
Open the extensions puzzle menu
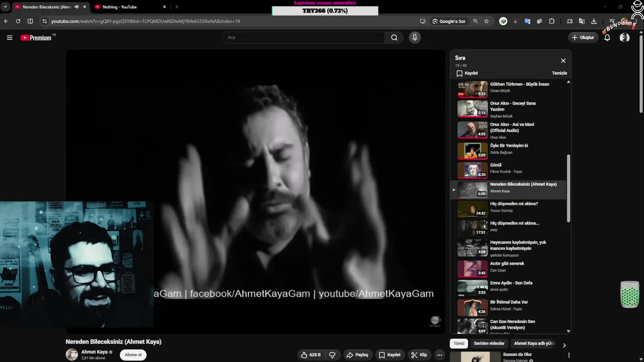point(552,21)
